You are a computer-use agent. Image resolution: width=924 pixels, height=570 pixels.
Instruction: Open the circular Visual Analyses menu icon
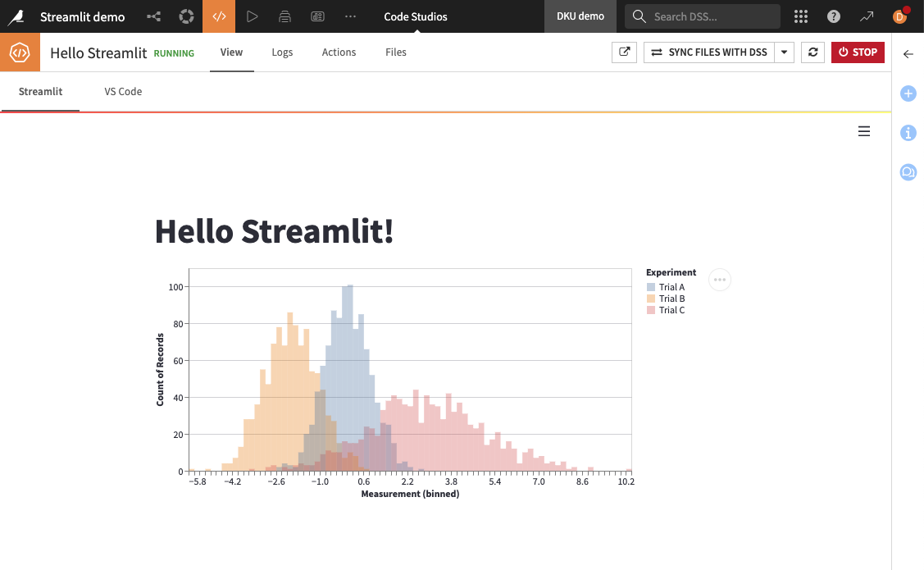186,16
